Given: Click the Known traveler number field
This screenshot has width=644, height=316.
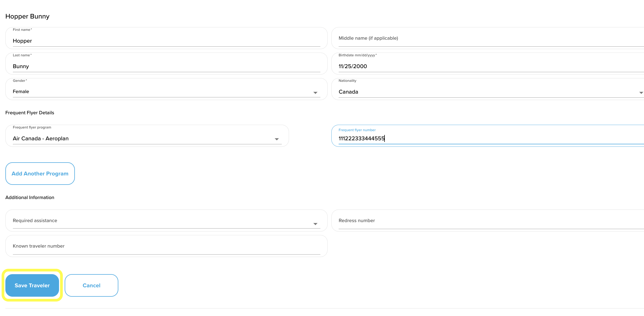Looking at the screenshot, I should click(x=166, y=246).
